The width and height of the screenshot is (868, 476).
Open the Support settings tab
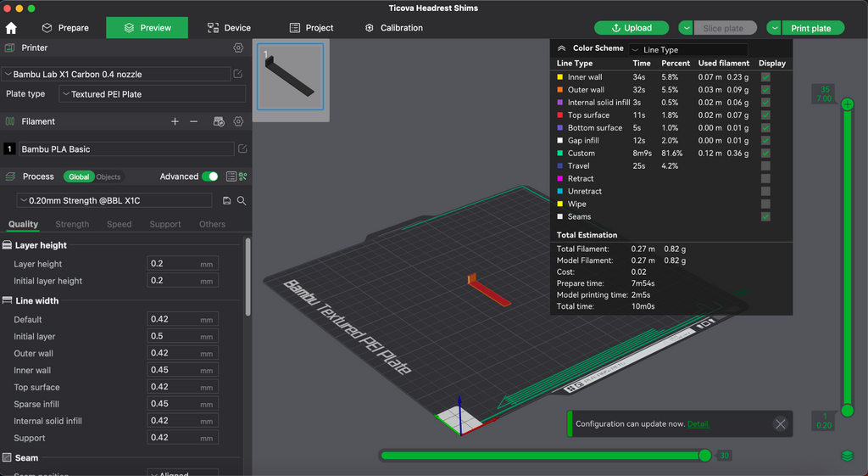coord(165,224)
